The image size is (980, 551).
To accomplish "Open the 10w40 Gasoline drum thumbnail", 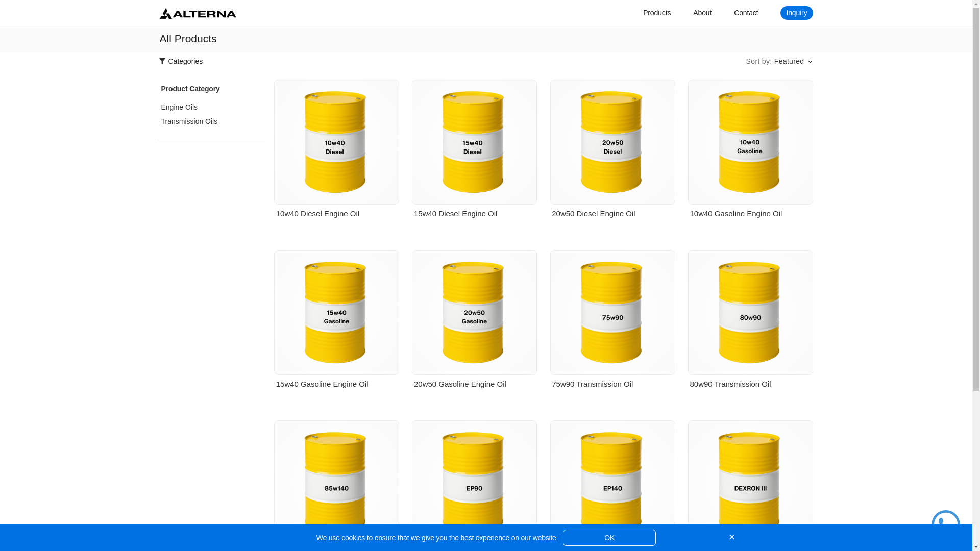I will [x=750, y=142].
